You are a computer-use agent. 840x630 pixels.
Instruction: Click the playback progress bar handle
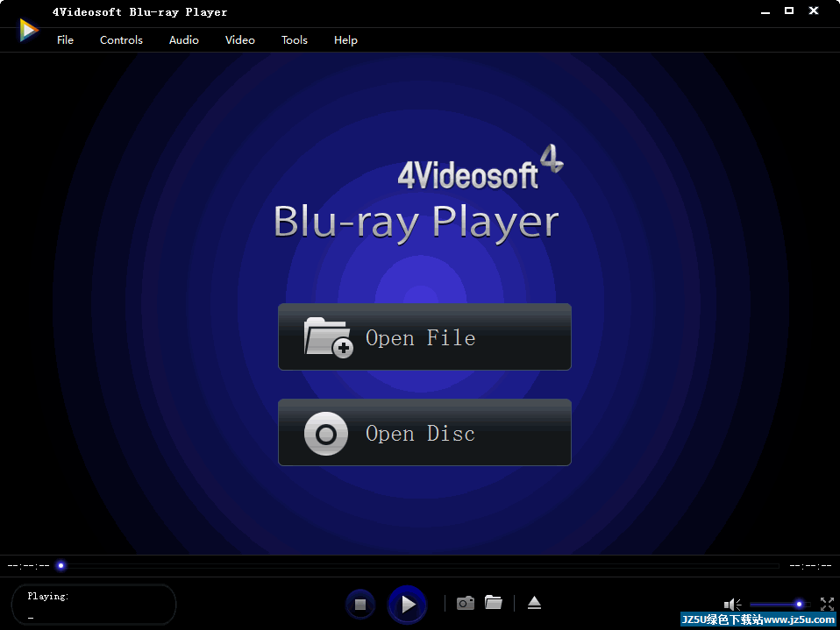(61, 565)
